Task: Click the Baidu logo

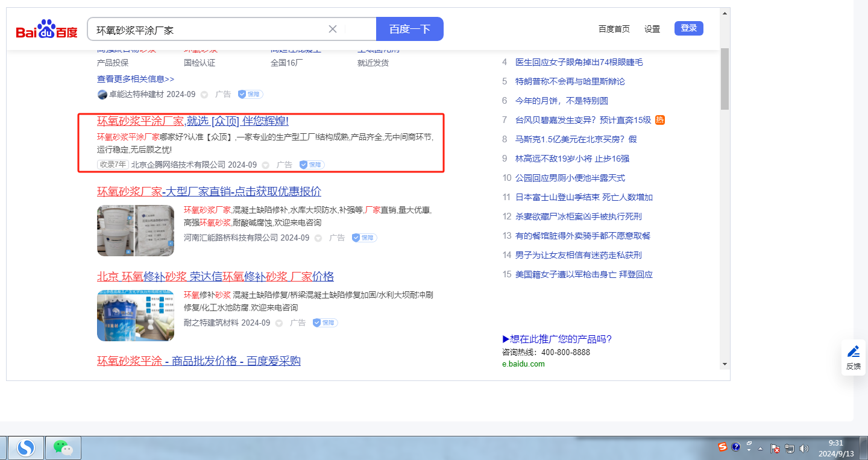Action: coord(46,30)
